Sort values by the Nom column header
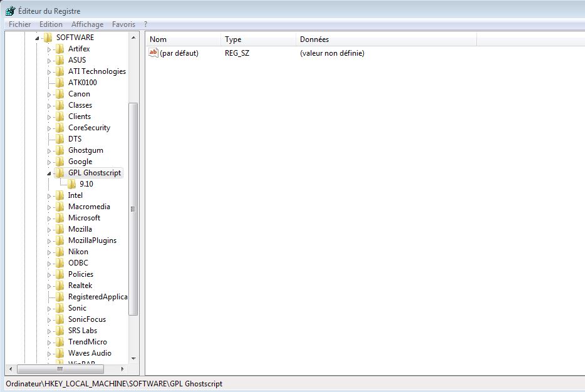This screenshot has height=392, width=585. point(183,39)
